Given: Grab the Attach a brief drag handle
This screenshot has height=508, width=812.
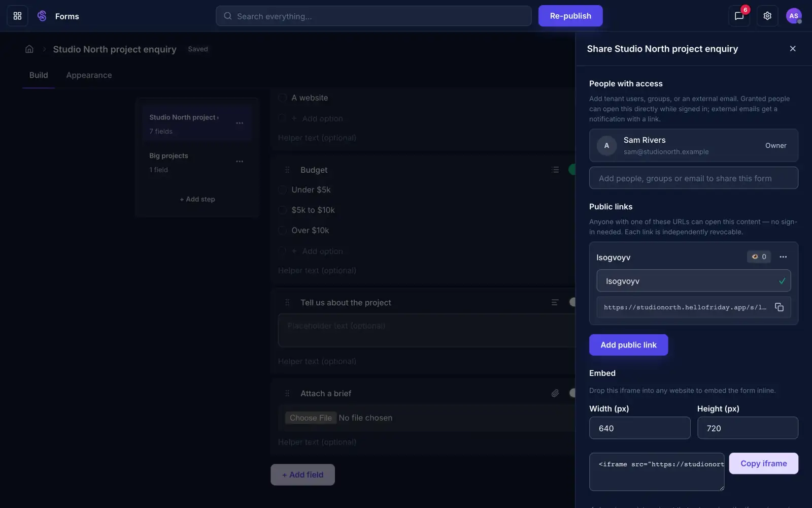Looking at the screenshot, I should pos(287,393).
